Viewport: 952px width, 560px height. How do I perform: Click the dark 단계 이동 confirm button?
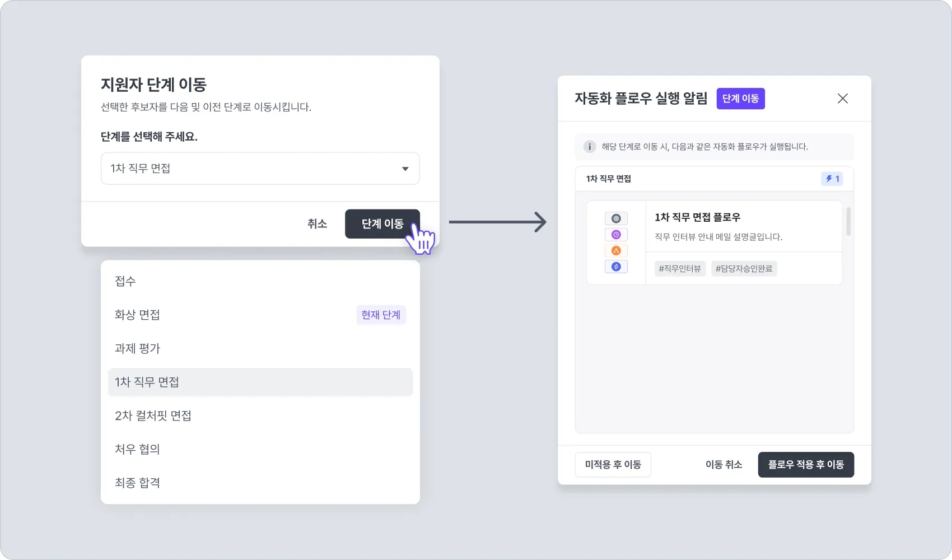[x=382, y=224]
